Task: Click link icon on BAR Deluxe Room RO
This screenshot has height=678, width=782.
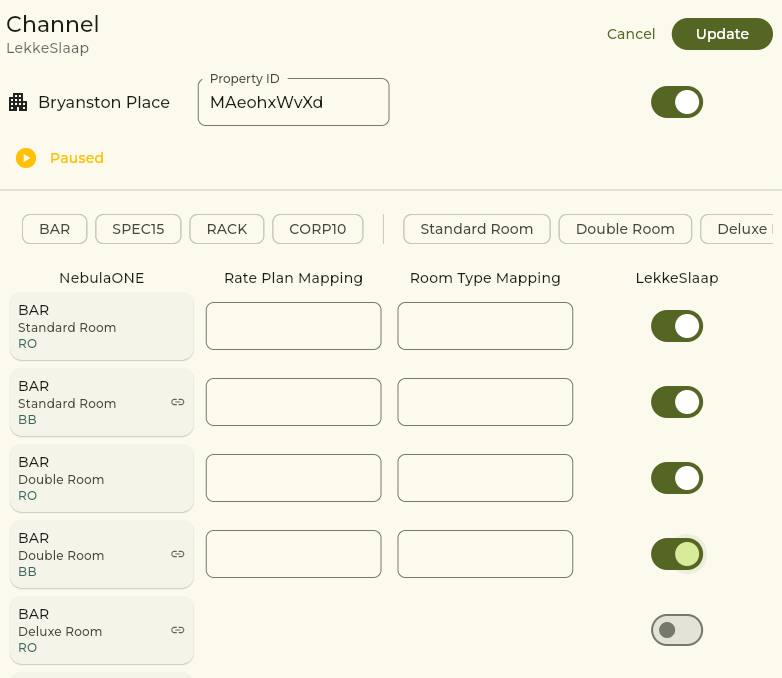Action: [178, 630]
